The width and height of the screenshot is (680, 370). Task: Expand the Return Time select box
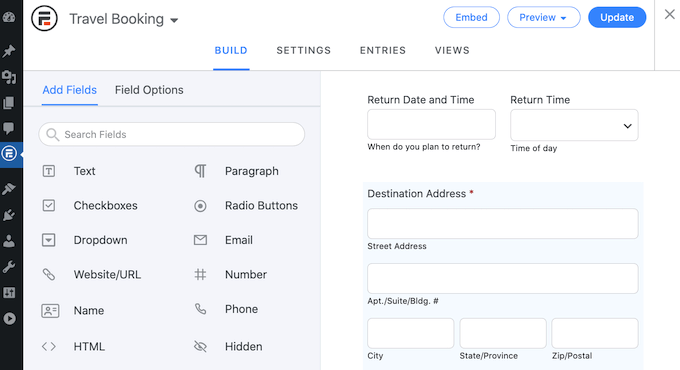tap(574, 125)
